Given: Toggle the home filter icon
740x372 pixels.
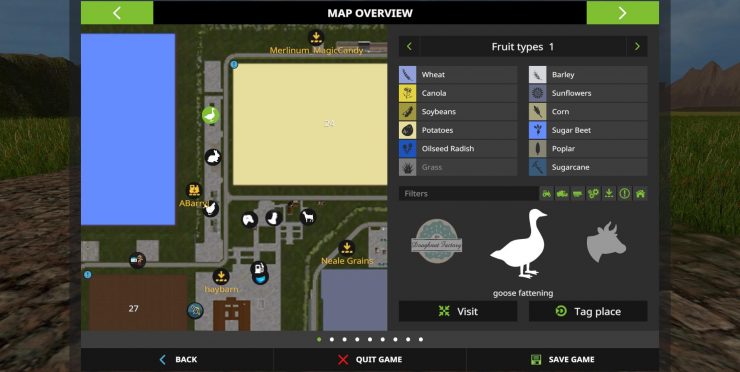Looking at the screenshot, I should [640, 194].
